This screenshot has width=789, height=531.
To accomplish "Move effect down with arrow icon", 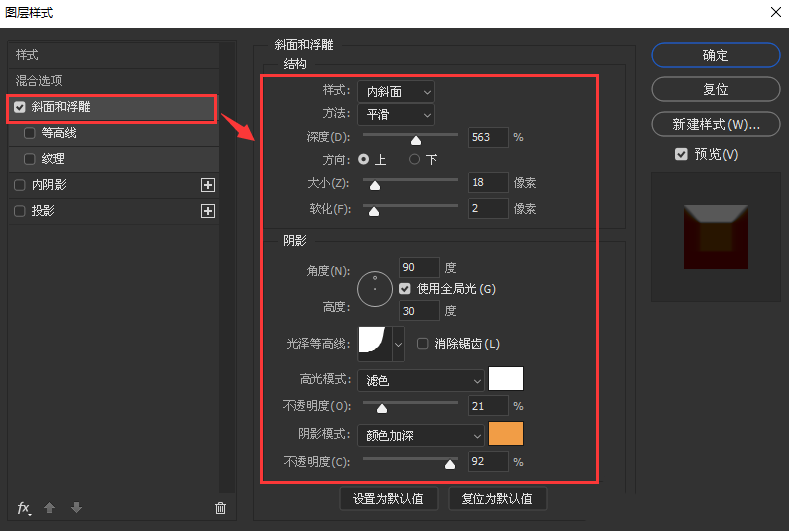I will click(x=76, y=507).
